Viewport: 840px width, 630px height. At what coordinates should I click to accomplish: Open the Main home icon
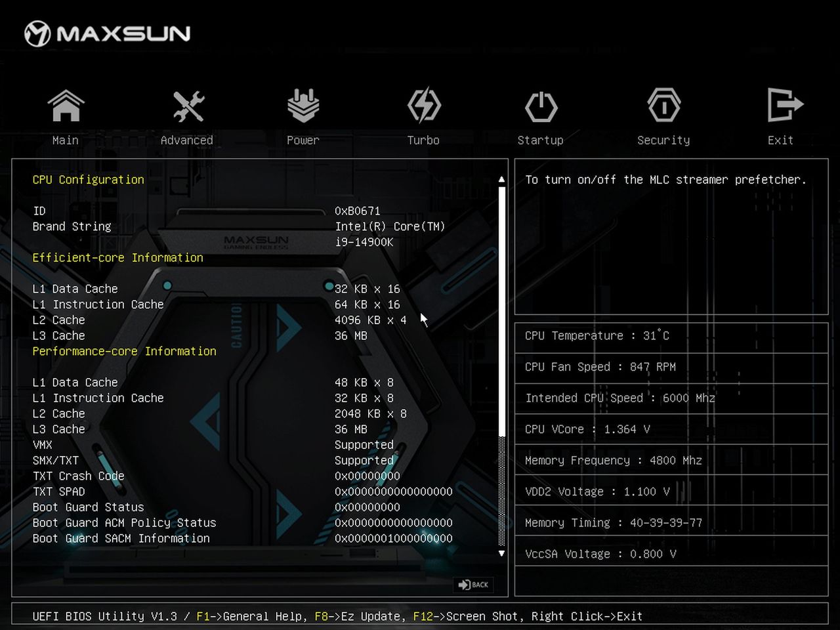click(66, 106)
